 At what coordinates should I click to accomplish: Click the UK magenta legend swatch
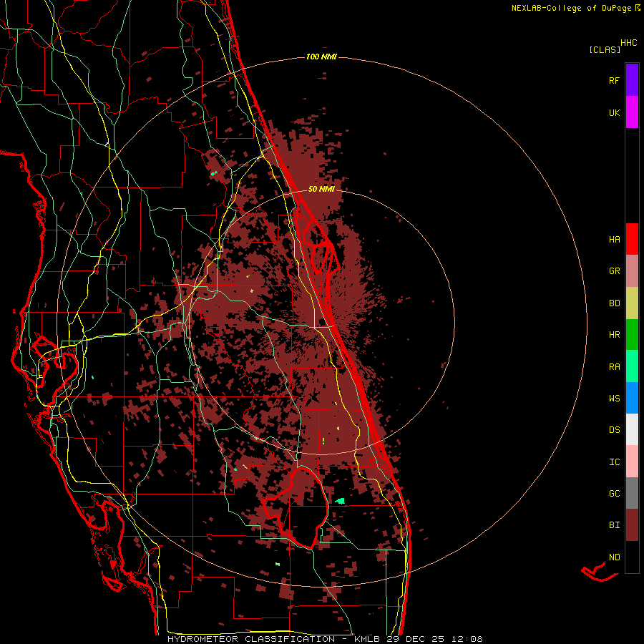click(x=632, y=112)
